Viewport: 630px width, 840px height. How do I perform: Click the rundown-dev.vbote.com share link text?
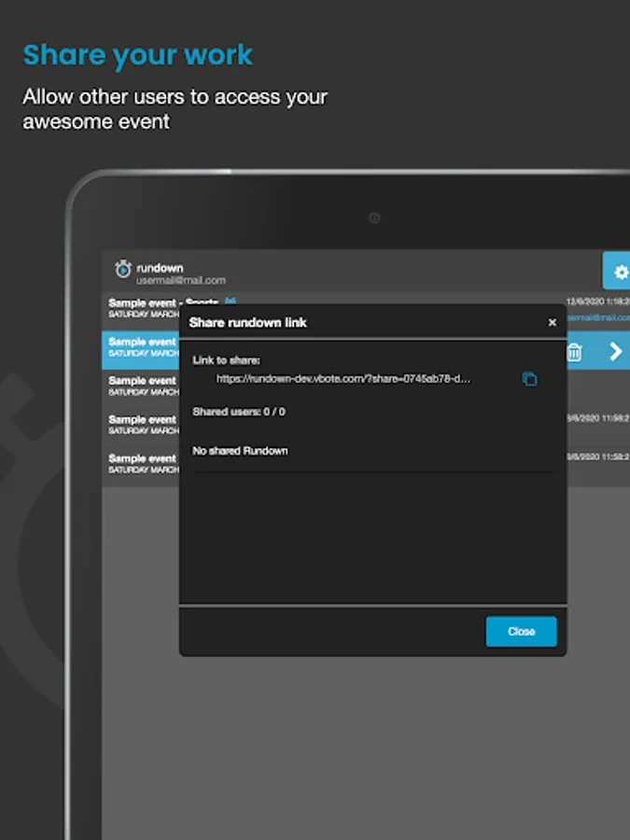tap(343, 379)
